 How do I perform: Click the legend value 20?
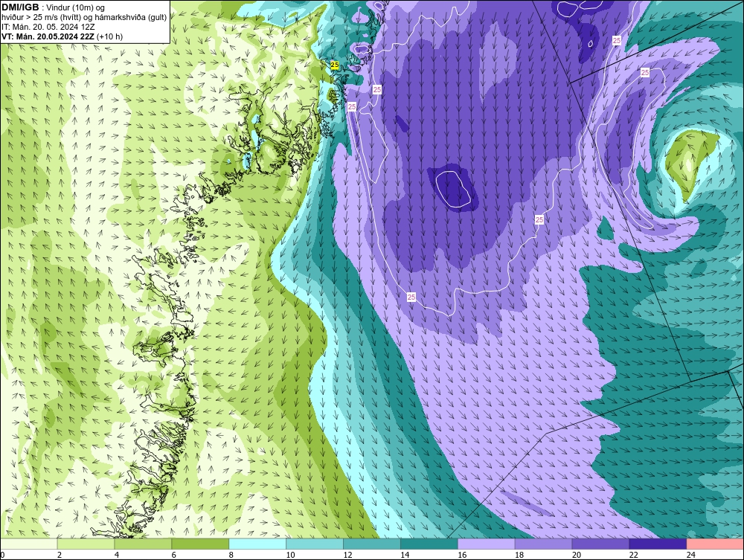577,555
